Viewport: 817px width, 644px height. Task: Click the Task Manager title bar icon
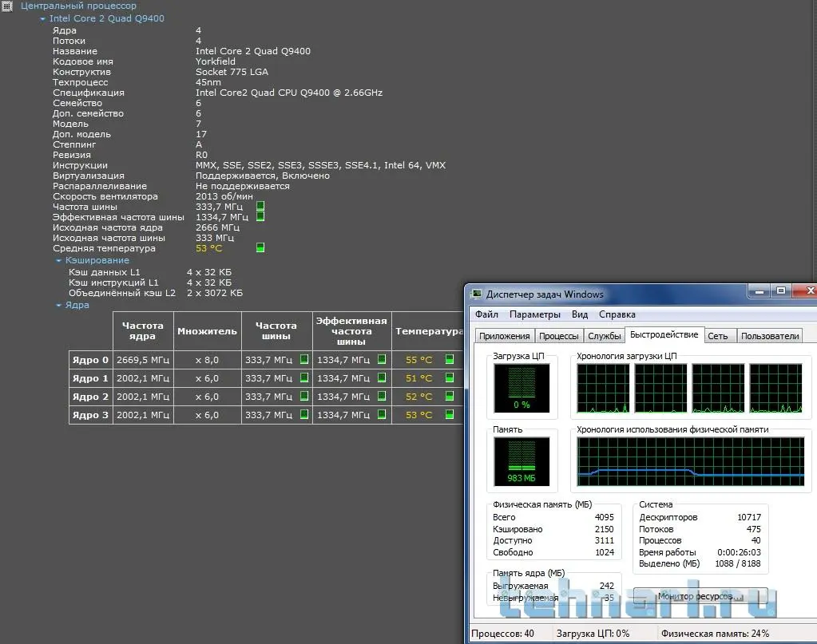tap(477, 294)
